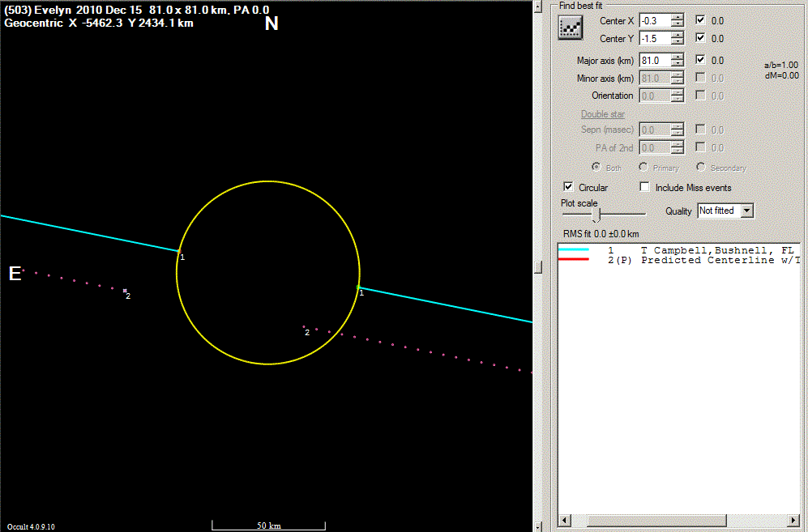808x532 pixels.
Task: Click the Find best fit chart icon button
Action: click(571, 28)
